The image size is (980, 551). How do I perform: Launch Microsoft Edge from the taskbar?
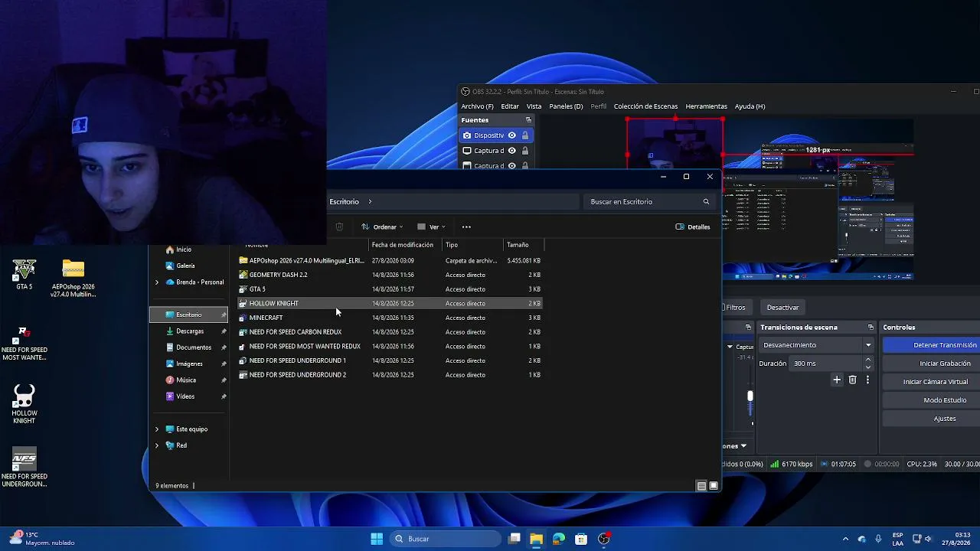(558, 539)
